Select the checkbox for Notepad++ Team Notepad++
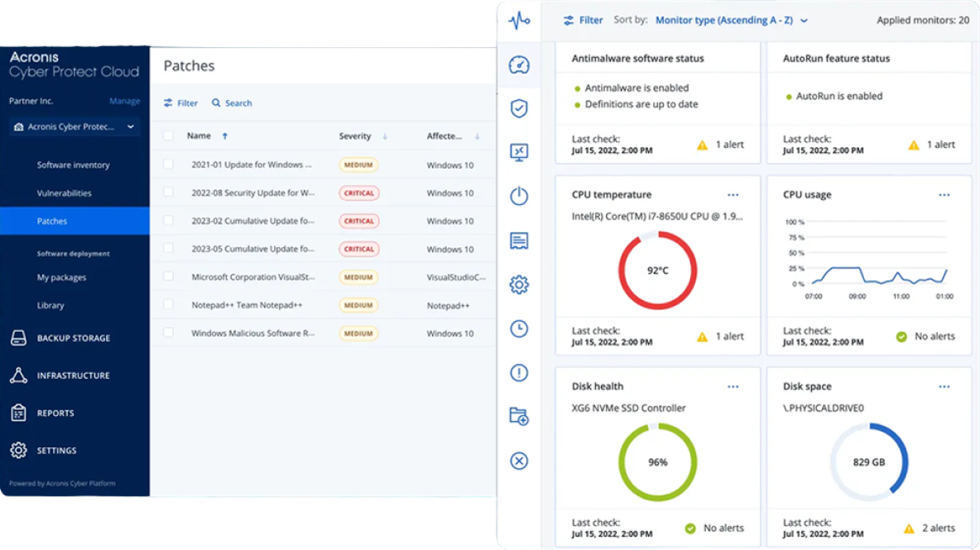Image resolution: width=980 pixels, height=550 pixels. (170, 305)
